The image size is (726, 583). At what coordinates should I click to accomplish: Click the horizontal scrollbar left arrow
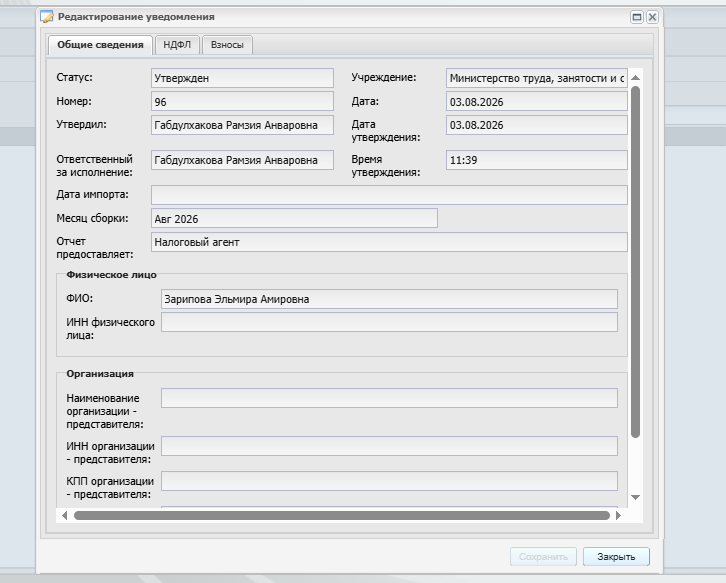tap(64, 515)
